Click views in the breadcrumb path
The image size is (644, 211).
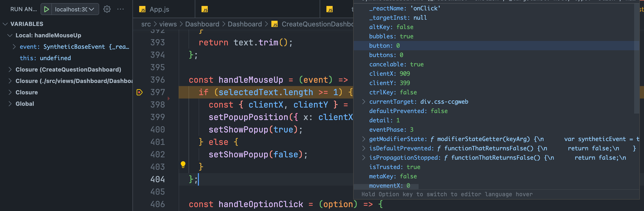[x=168, y=24]
